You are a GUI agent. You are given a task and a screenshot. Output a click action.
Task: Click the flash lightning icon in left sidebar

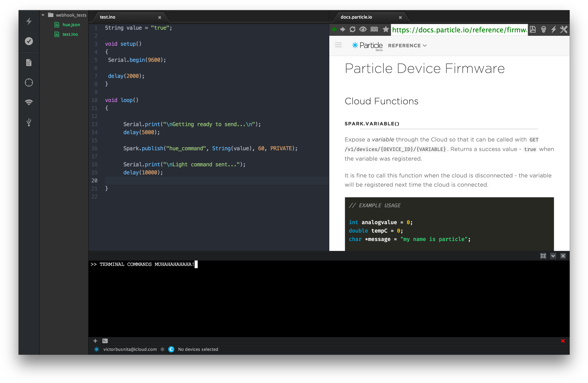29,21
